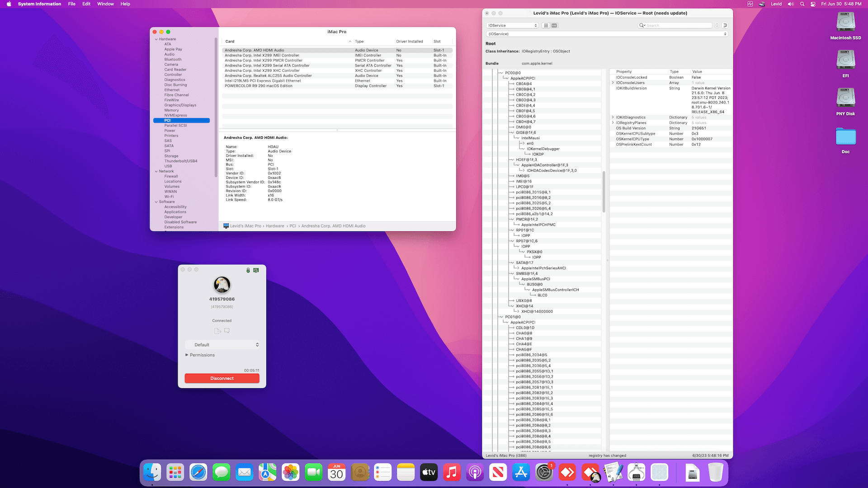The width and height of the screenshot is (868, 488).
Task: Click the inspector panel icon beside search
Action: (725, 25)
